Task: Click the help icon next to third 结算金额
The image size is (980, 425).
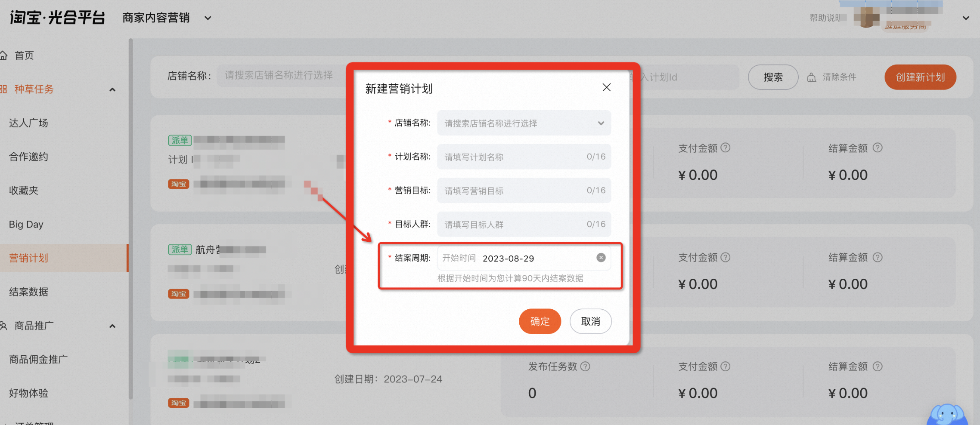Action: (x=878, y=366)
